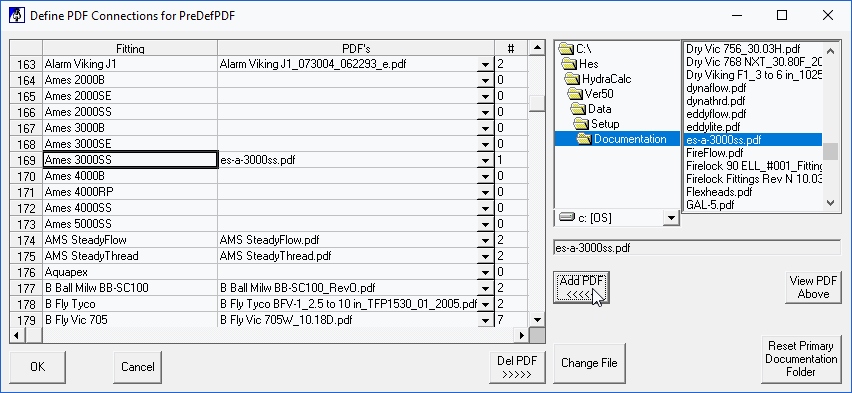Click the table vertical scrollbar thumb
The image size is (852, 393).
coord(537,103)
